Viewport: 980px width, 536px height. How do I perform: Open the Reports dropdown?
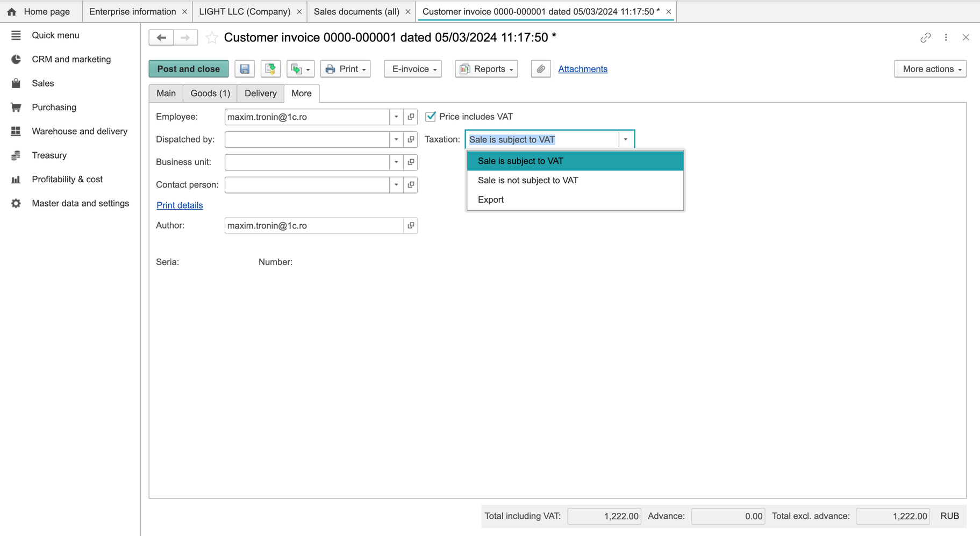pyautogui.click(x=487, y=69)
